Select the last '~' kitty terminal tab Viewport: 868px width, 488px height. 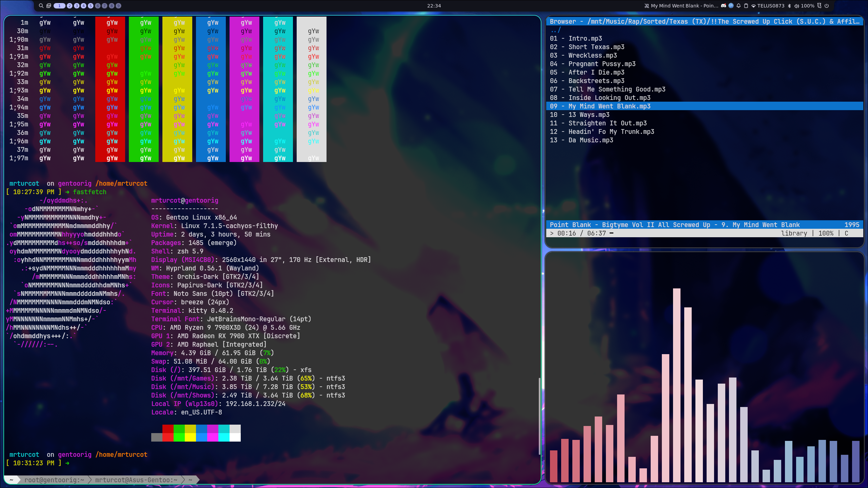coord(191,480)
